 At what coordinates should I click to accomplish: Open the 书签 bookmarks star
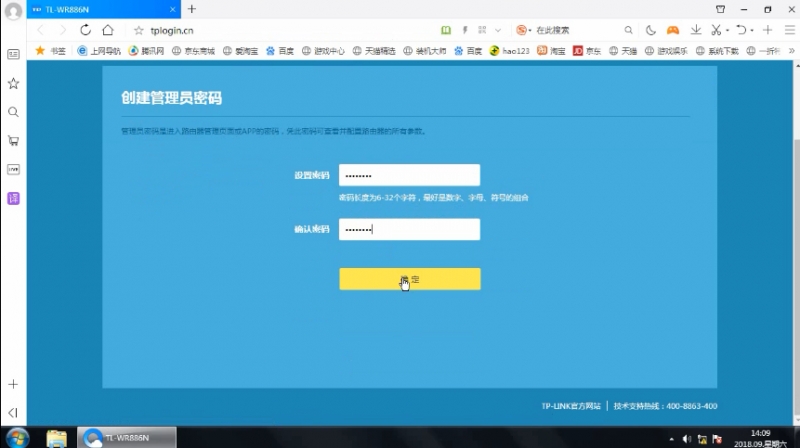click(x=50, y=51)
